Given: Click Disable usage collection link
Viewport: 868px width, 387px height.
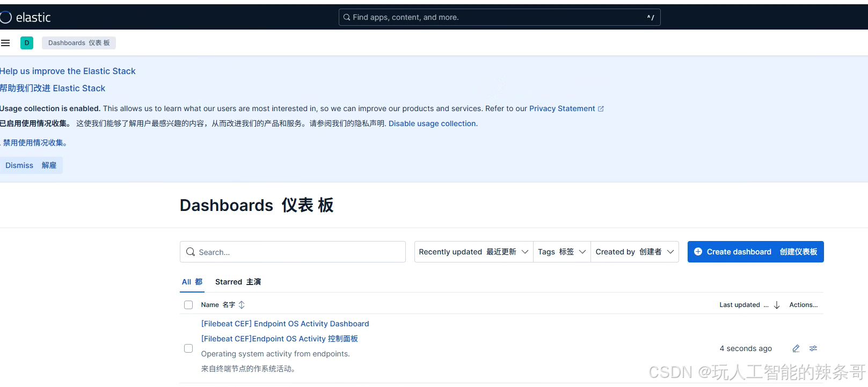Looking at the screenshot, I should [433, 123].
